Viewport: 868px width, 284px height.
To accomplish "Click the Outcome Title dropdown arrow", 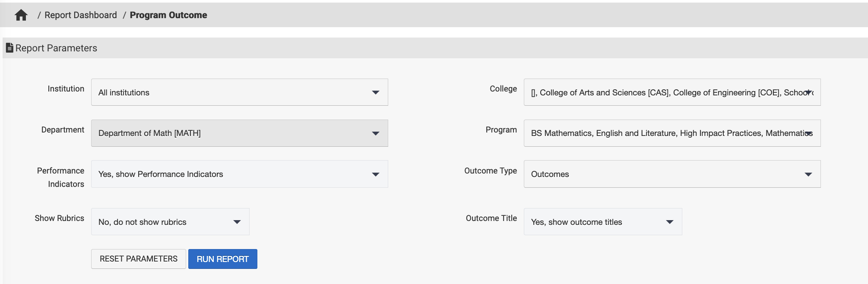I will 669,222.
